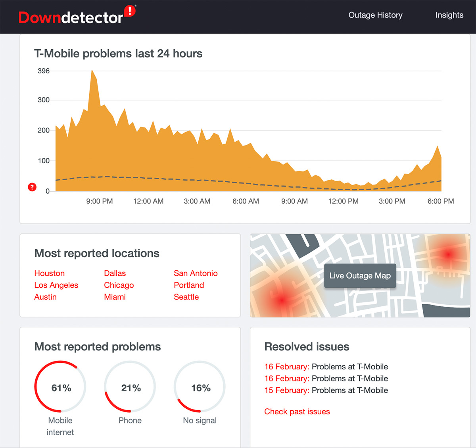The image size is (476, 448).
Task: Click the 3:00 PM axis label
Action: coord(392,201)
